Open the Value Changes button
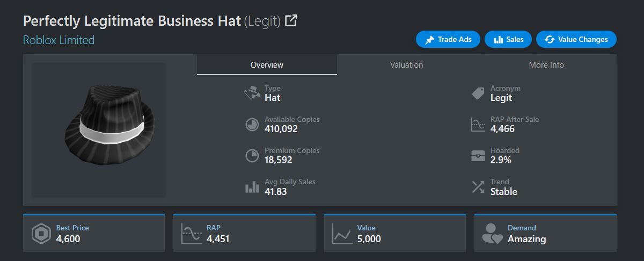The width and height of the screenshot is (644, 261). [576, 39]
